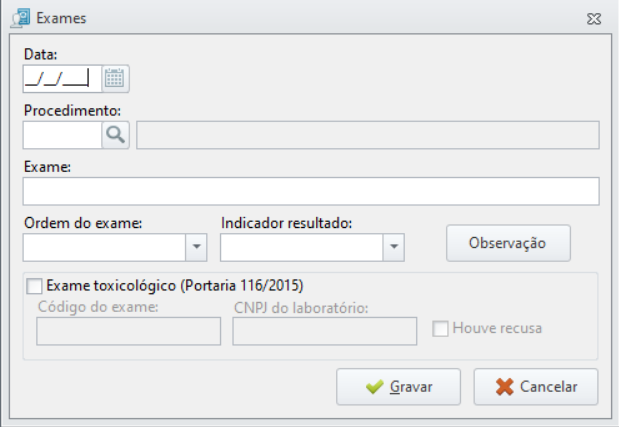Click the Exames title bar text

click(61, 19)
